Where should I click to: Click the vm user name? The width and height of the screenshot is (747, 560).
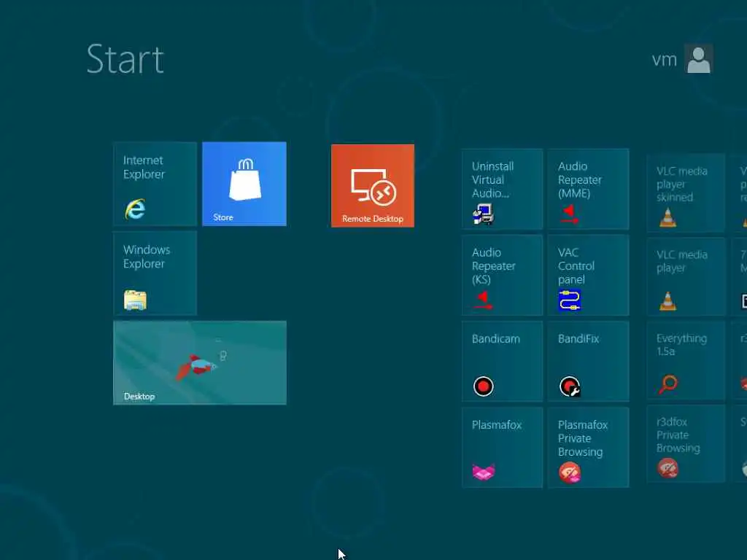tap(664, 60)
